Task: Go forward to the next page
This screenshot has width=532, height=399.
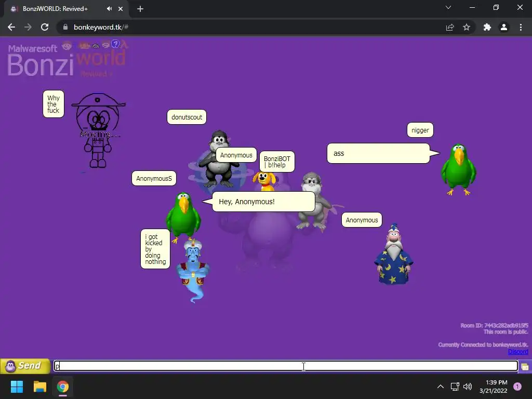Action: [28, 27]
